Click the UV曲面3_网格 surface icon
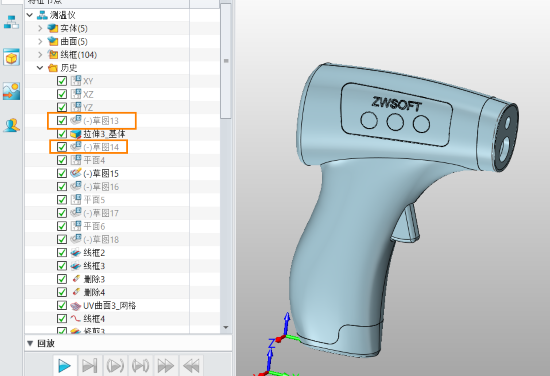The image size is (550, 376). (75, 306)
